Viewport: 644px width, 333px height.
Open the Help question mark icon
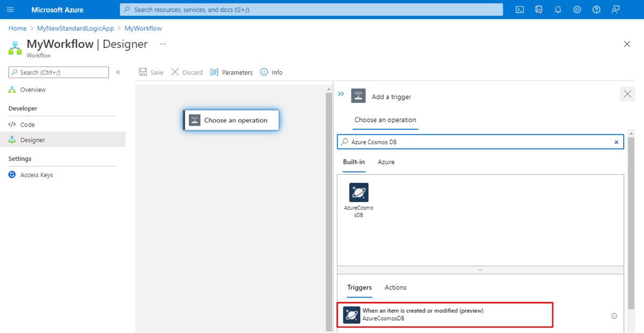click(596, 10)
